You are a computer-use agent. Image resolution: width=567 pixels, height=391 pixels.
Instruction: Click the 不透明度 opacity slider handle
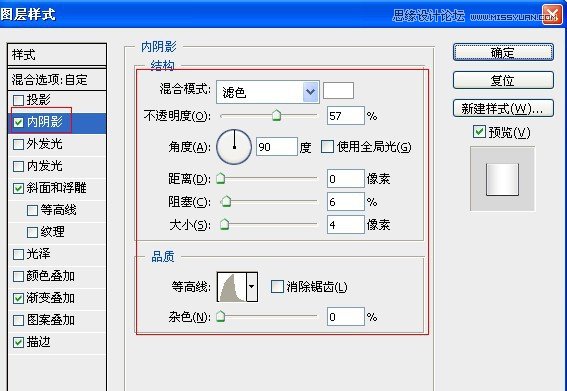coord(276,116)
